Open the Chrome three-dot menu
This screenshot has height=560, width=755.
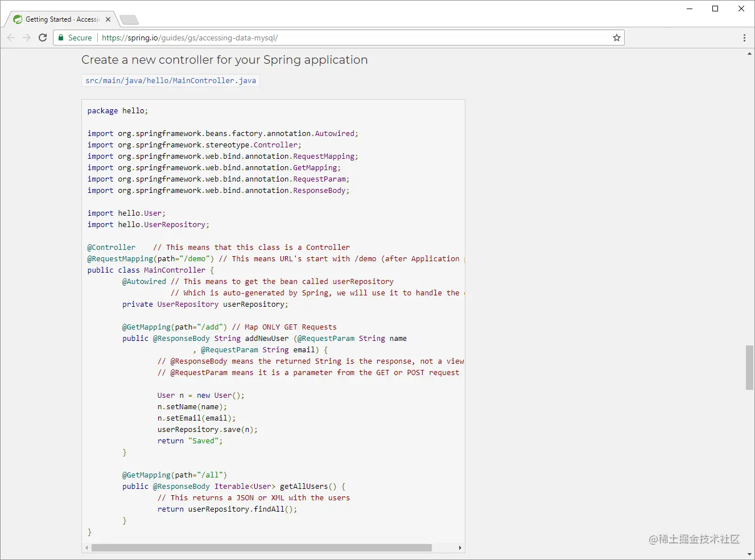[x=744, y=38]
